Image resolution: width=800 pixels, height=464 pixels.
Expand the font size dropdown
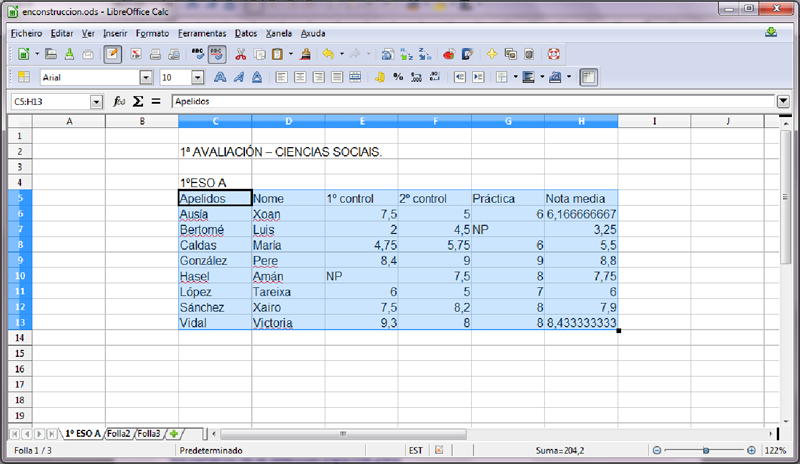click(x=197, y=77)
